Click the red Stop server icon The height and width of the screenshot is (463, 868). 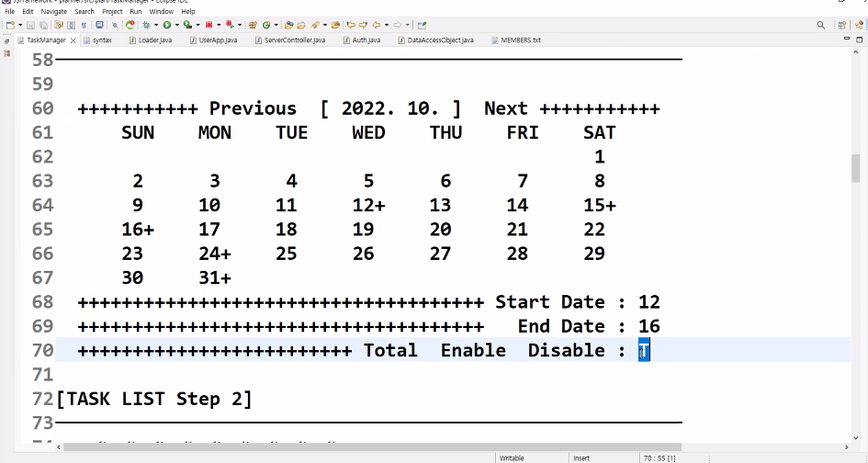click(x=209, y=25)
